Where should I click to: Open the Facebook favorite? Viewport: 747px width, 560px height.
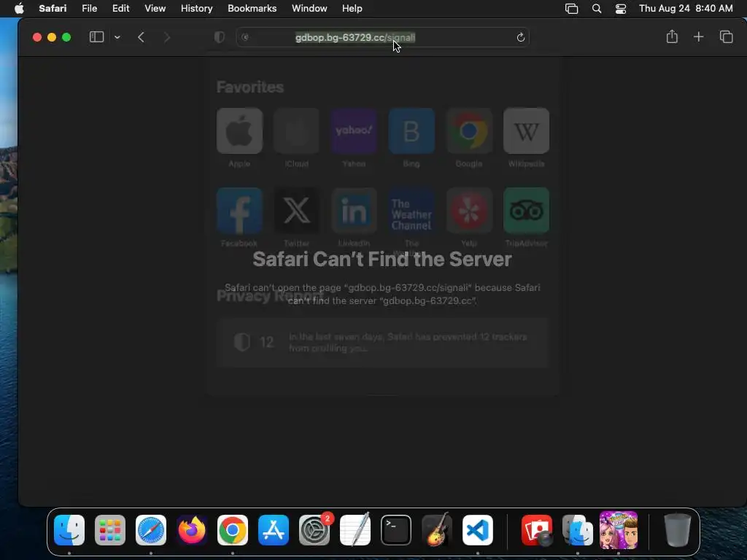pyautogui.click(x=239, y=211)
